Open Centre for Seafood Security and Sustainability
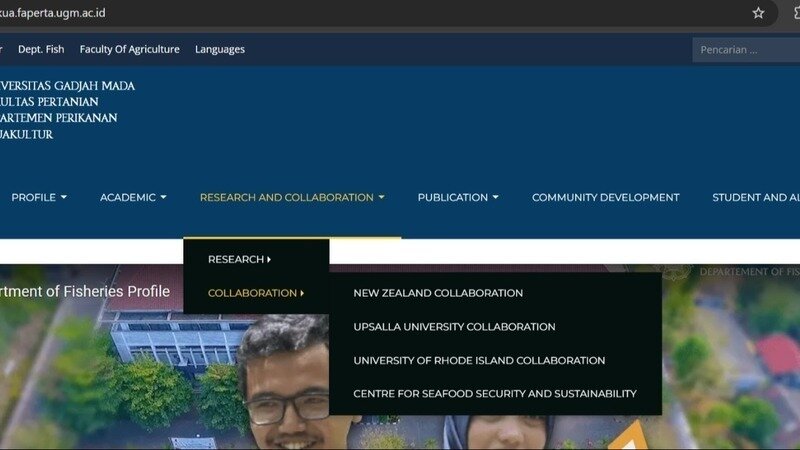The image size is (800, 450). [x=494, y=394]
